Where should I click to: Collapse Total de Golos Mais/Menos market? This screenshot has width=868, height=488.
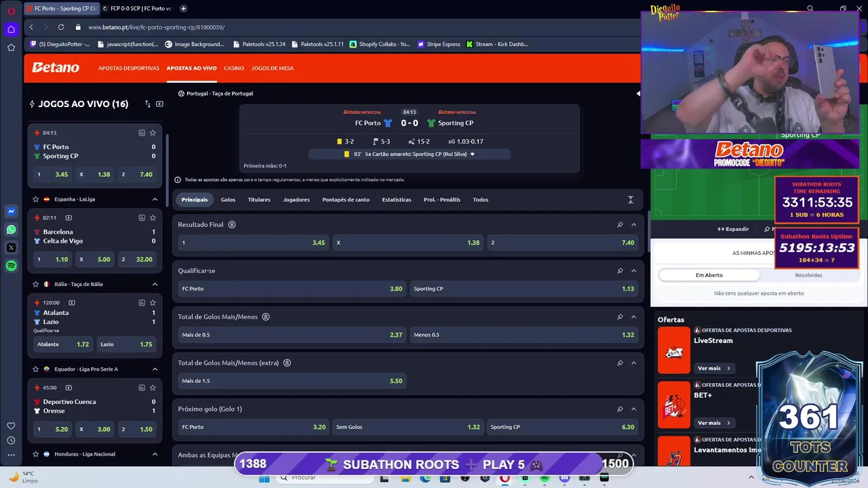(633, 317)
